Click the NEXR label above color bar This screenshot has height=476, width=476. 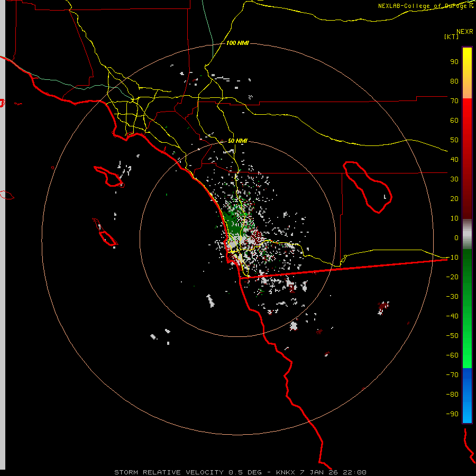click(x=464, y=32)
